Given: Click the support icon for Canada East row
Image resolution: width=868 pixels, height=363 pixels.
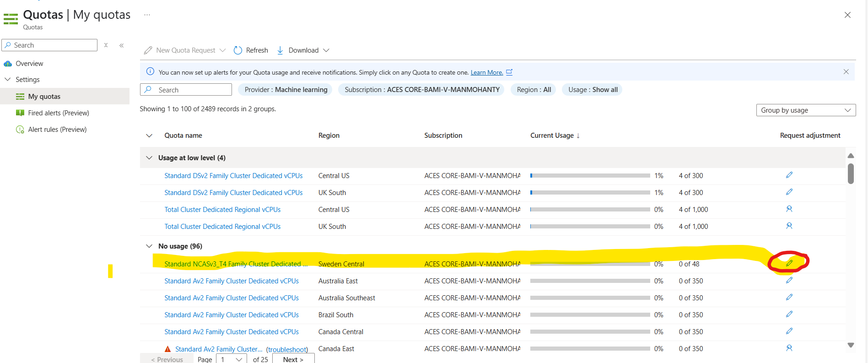Looking at the screenshot, I should (x=789, y=348).
